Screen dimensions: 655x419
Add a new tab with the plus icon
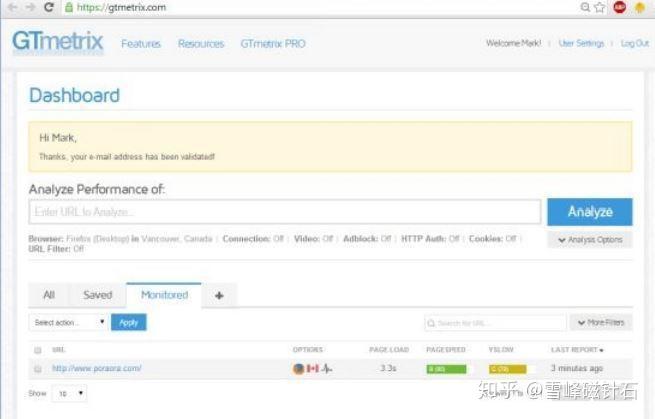click(x=219, y=295)
